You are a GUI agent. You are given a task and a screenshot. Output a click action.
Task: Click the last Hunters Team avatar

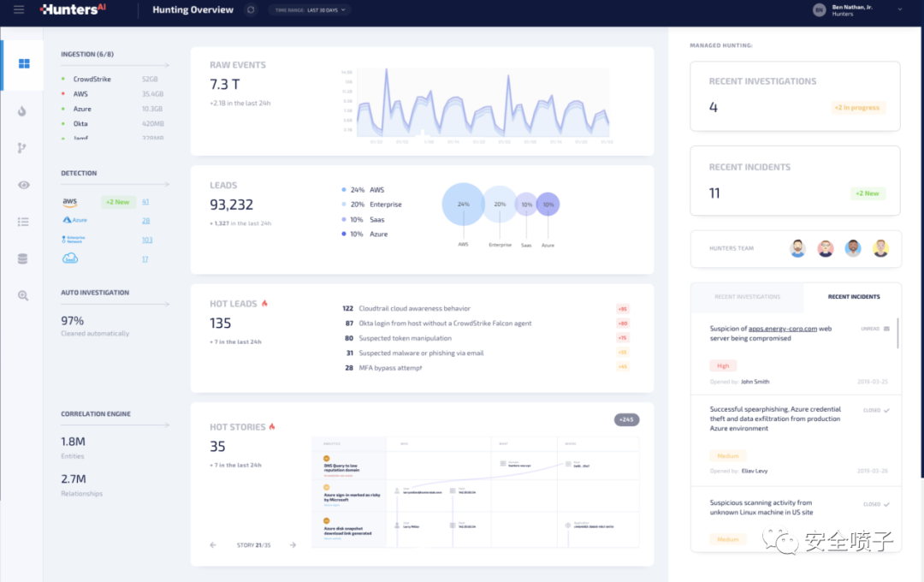pos(880,248)
